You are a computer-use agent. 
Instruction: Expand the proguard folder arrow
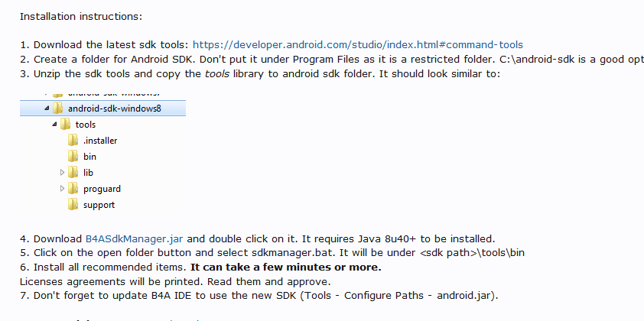62,188
